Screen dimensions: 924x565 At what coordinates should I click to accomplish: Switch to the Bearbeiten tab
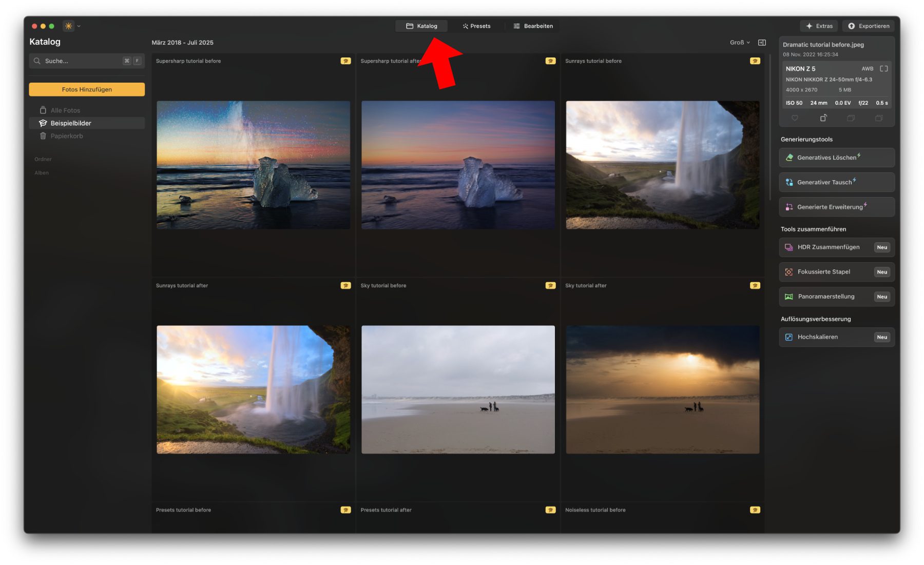pos(533,26)
